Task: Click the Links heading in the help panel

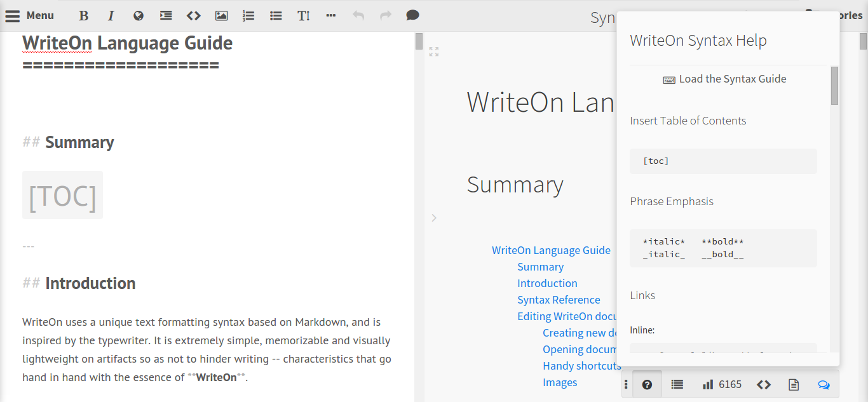Action: (x=642, y=295)
